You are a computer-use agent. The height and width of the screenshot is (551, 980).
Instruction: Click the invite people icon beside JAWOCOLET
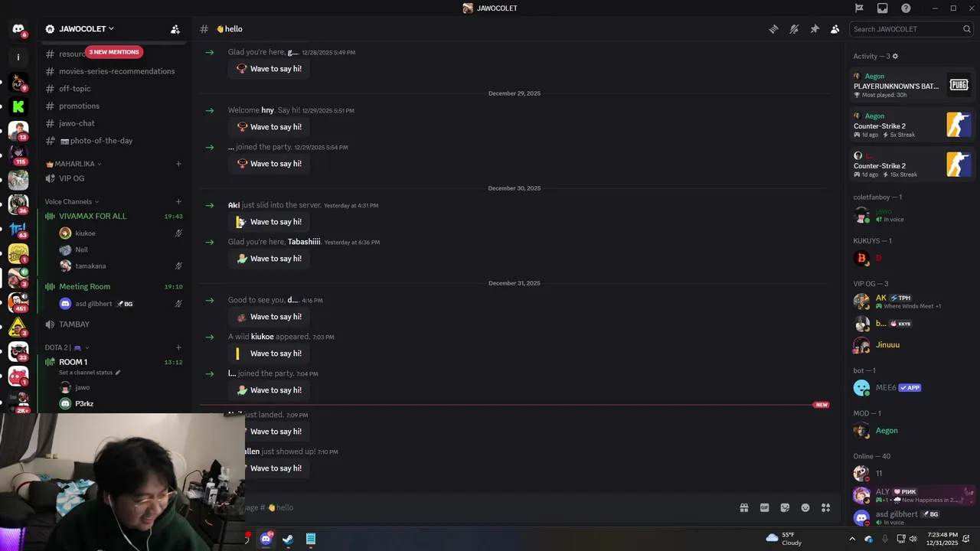[x=175, y=29]
